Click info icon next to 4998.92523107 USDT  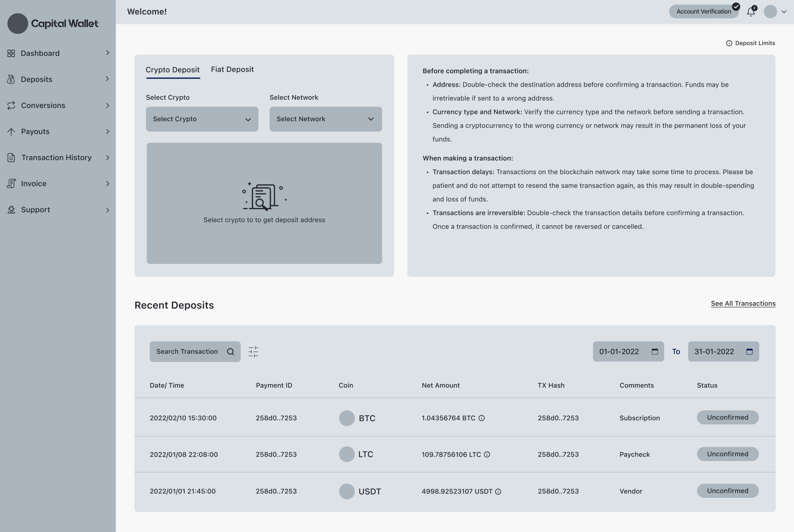click(498, 491)
